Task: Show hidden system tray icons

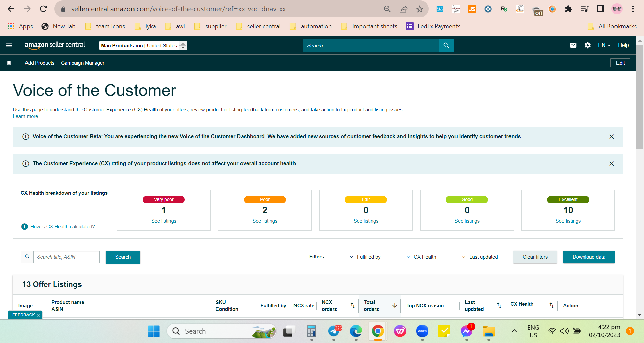Action: pyautogui.click(x=514, y=331)
